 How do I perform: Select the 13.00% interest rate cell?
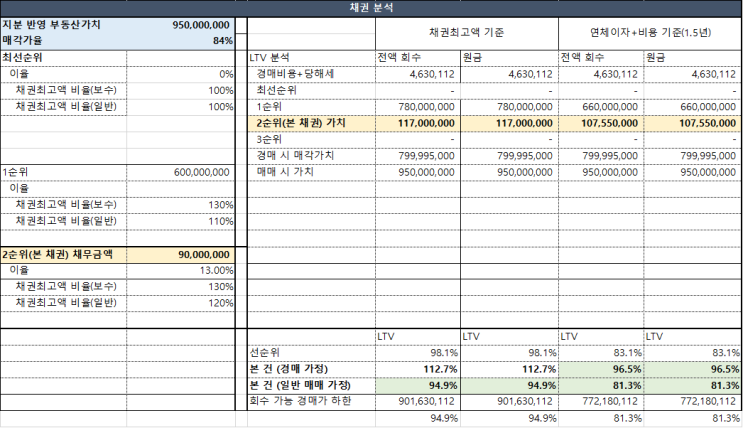(x=181, y=271)
